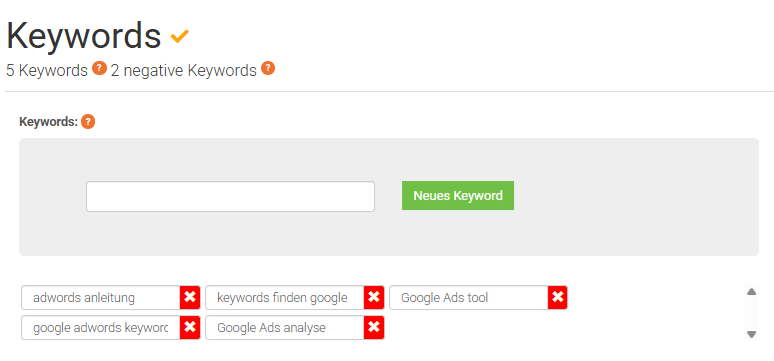Remove the Google Ads tool keyword
Screen dimensions: 774x361
(558, 297)
